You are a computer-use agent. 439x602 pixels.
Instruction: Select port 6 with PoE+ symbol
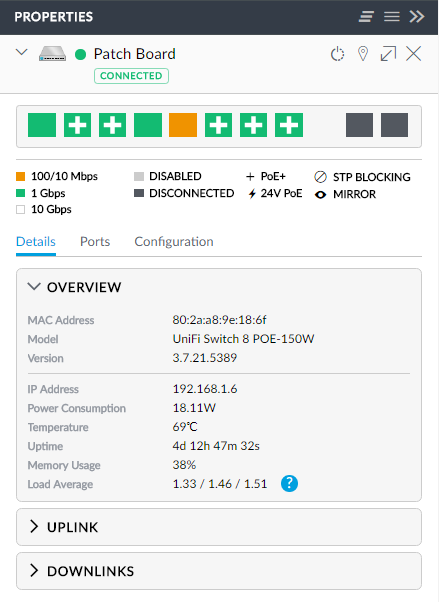click(x=218, y=125)
